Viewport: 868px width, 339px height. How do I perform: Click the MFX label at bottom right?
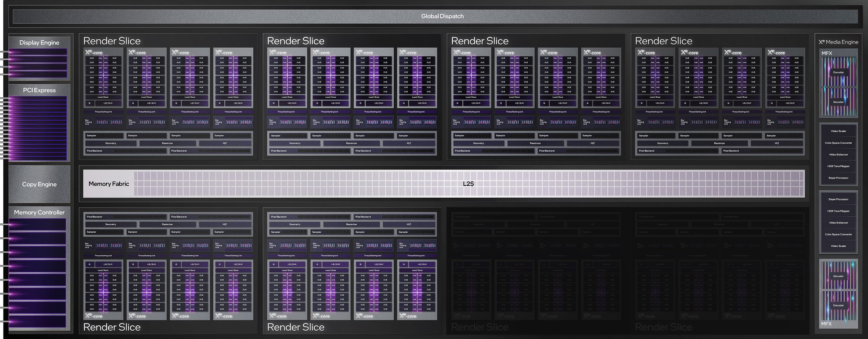(x=826, y=324)
